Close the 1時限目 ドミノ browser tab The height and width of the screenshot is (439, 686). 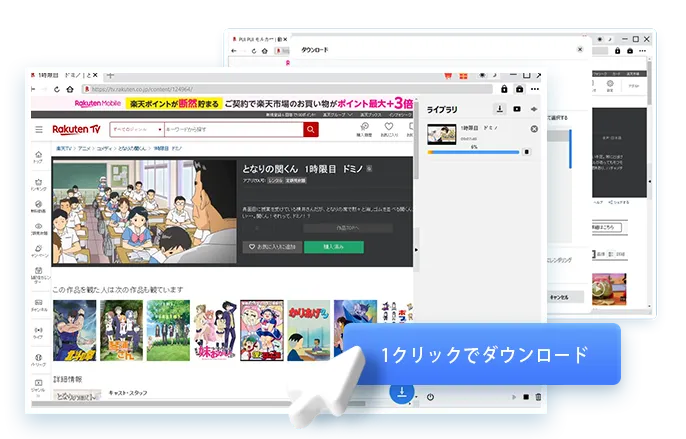[x=95, y=75]
